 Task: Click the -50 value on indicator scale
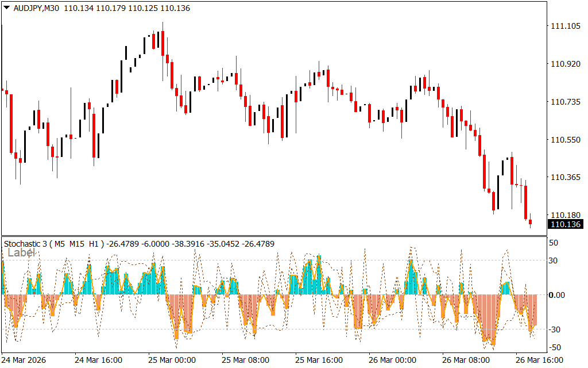(x=554, y=347)
